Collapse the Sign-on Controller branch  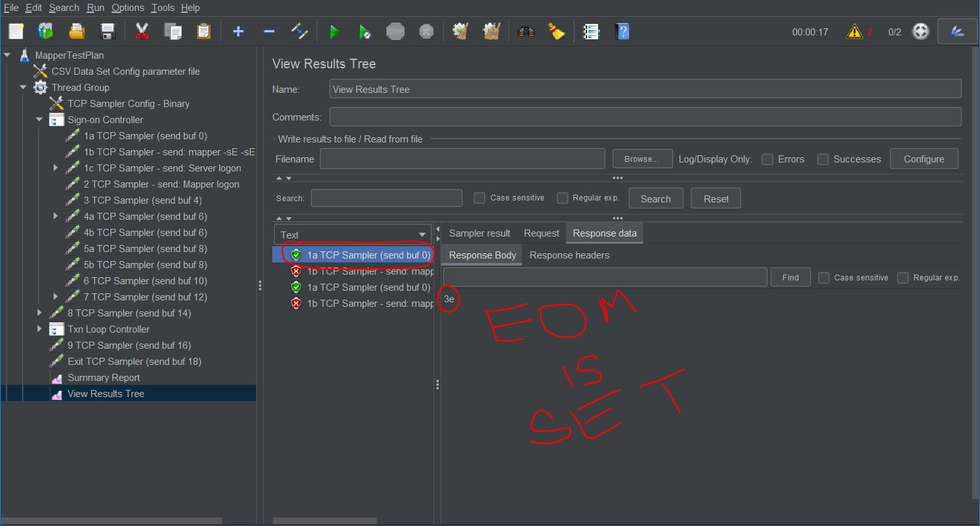point(39,119)
